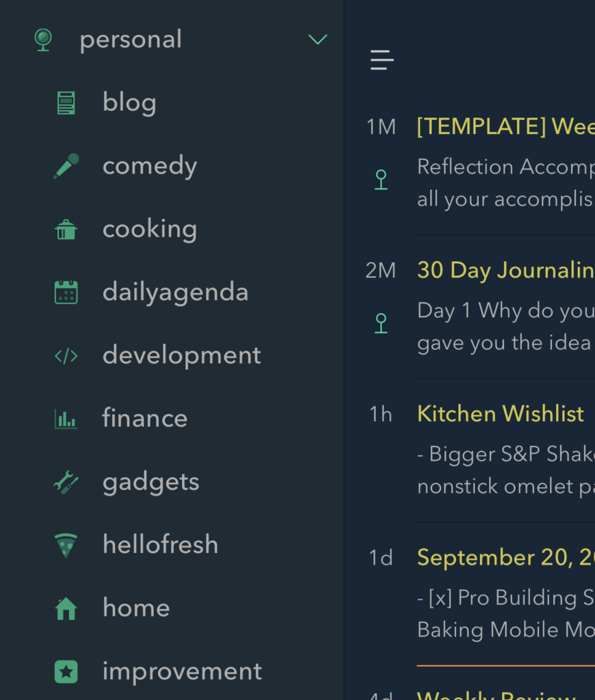The width and height of the screenshot is (595, 700).
Task: Click the home house icon
Action: click(66, 608)
